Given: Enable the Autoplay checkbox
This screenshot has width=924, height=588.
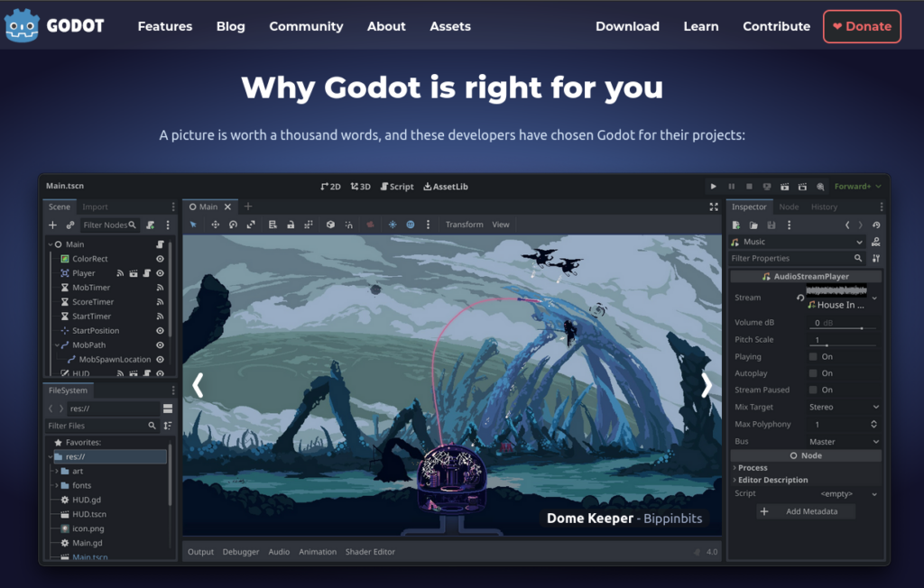Looking at the screenshot, I should pos(813,373).
